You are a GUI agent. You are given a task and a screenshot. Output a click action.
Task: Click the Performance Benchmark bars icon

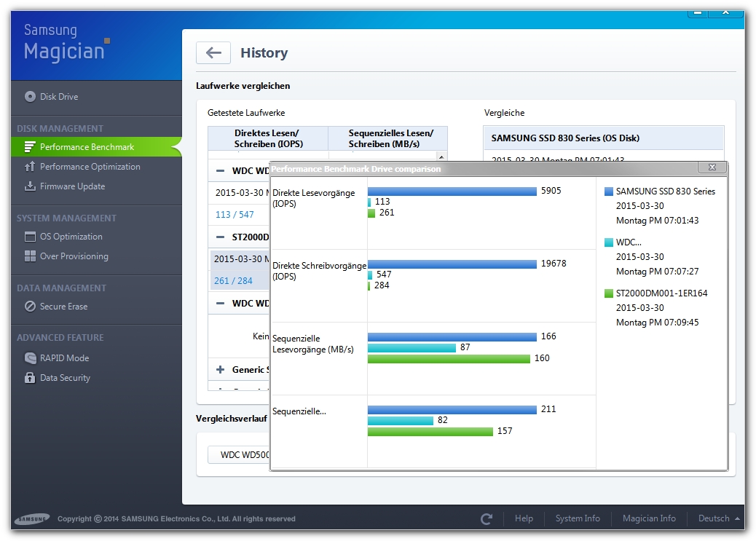30,146
